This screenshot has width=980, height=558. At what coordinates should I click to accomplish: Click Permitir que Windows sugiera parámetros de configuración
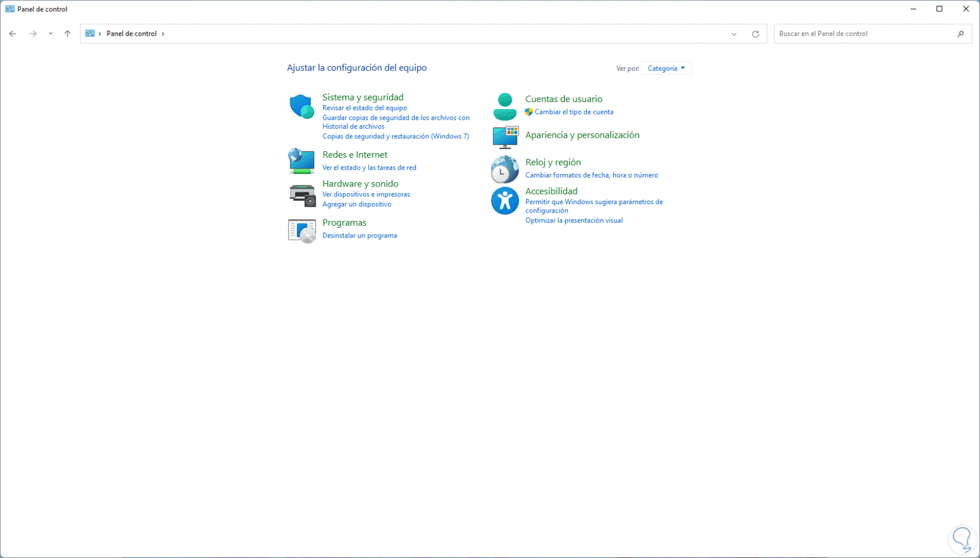coord(594,206)
